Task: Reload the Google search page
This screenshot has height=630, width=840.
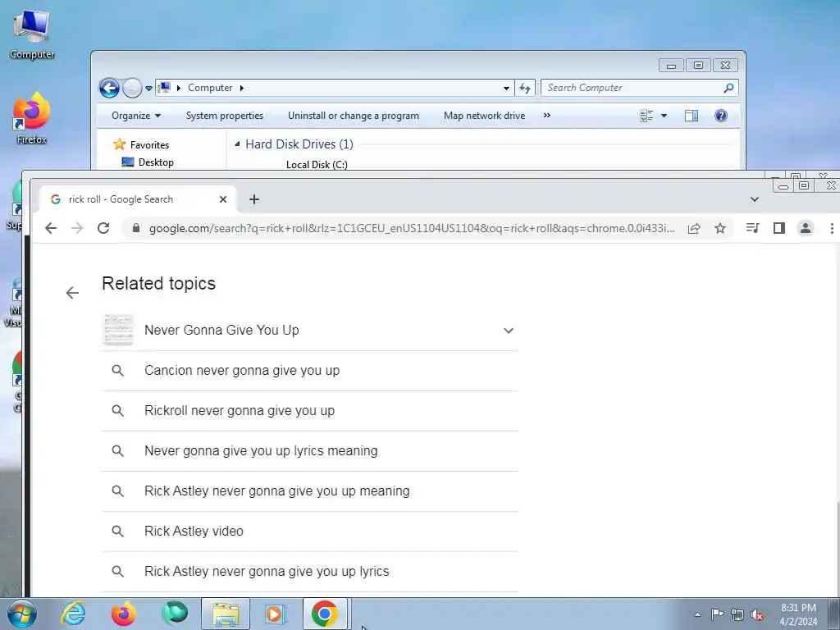Action: coord(103,228)
